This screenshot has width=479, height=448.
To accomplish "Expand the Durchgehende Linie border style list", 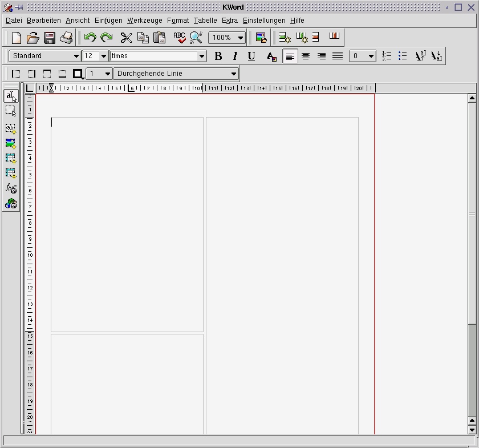I will (176, 74).
